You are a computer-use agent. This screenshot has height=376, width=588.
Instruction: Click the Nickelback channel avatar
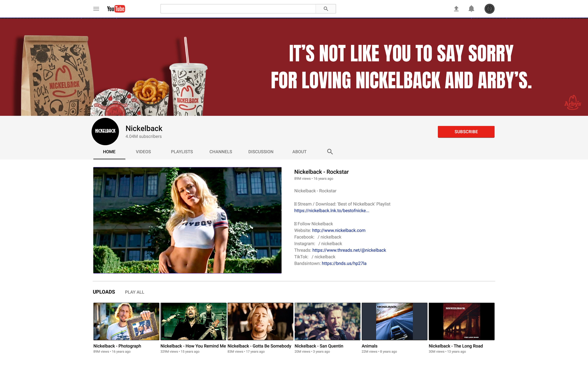(105, 131)
